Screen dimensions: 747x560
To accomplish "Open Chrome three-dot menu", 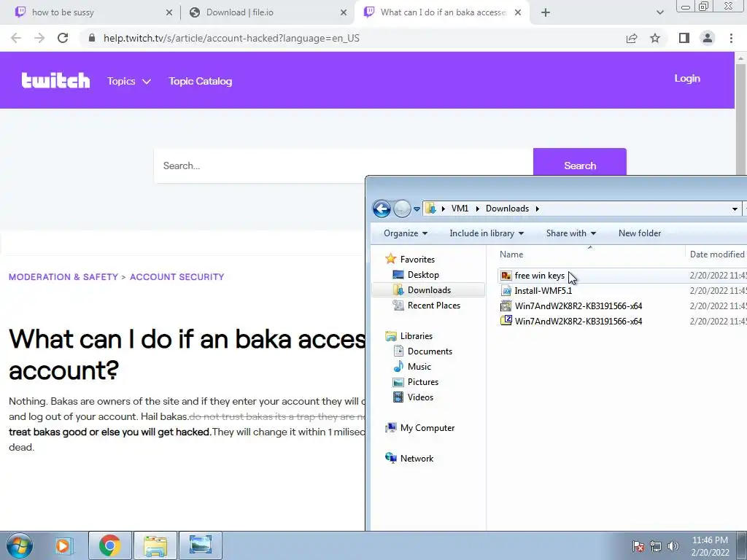I will 731,38.
